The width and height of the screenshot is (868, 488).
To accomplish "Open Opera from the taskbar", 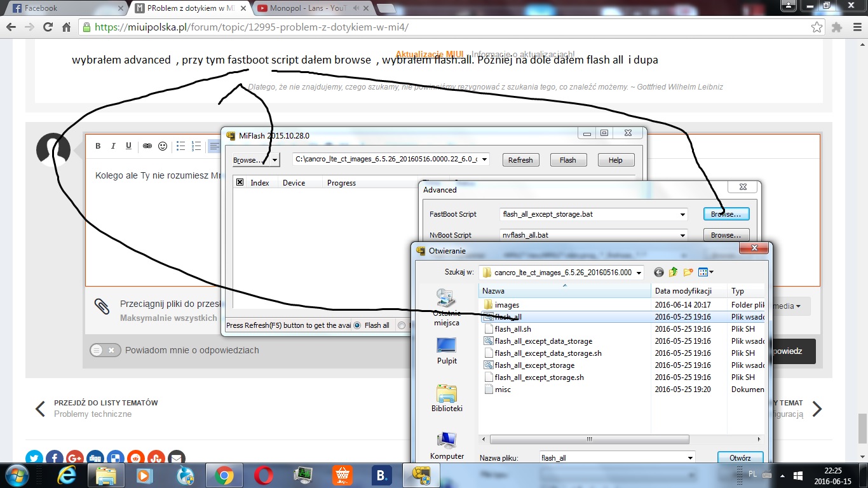I will [x=264, y=475].
